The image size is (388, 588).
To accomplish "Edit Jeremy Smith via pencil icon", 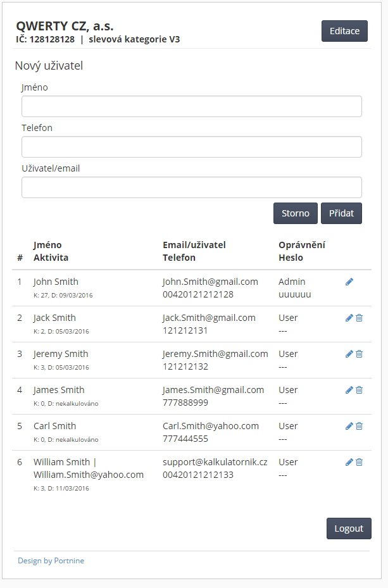I will click(x=349, y=354).
